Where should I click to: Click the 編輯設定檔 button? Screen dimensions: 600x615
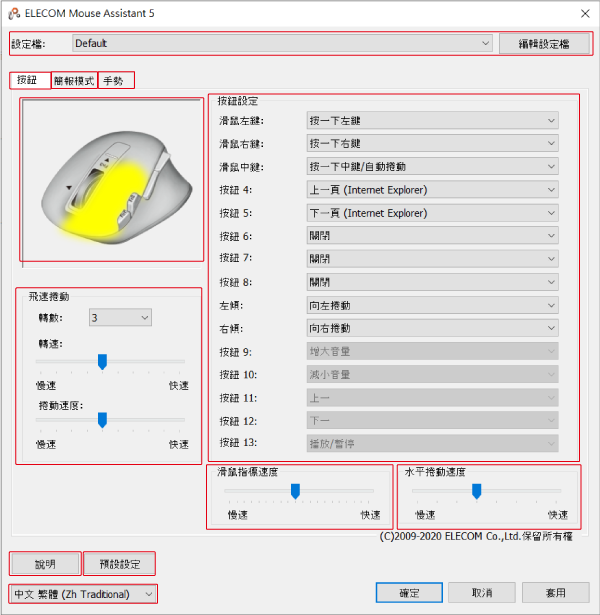tap(544, 44)
